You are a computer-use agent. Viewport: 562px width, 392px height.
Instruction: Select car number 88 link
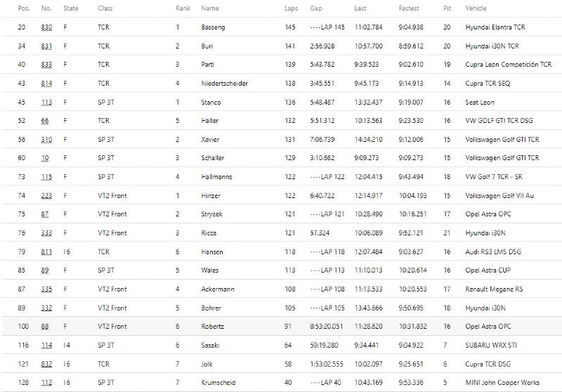45,327
